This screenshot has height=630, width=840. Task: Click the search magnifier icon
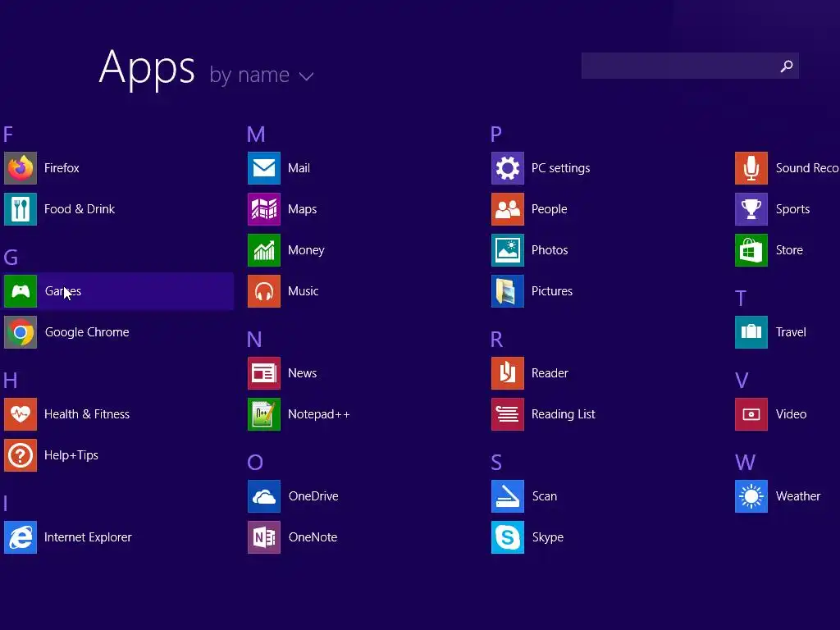tap(787, 66)
